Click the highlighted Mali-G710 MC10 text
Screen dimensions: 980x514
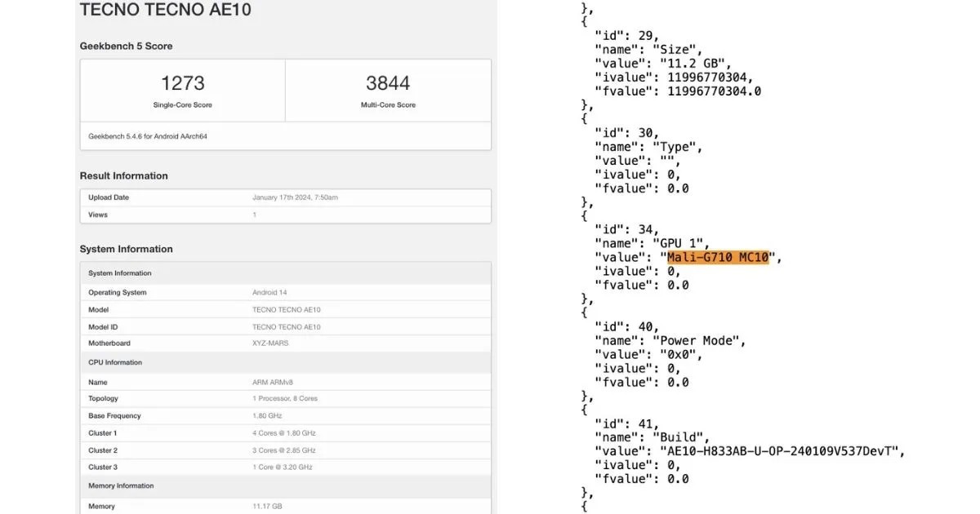pos(718,258)
